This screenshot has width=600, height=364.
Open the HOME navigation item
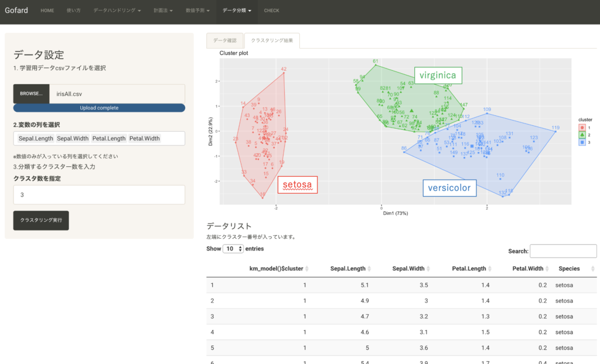click(x=47, y=11)
